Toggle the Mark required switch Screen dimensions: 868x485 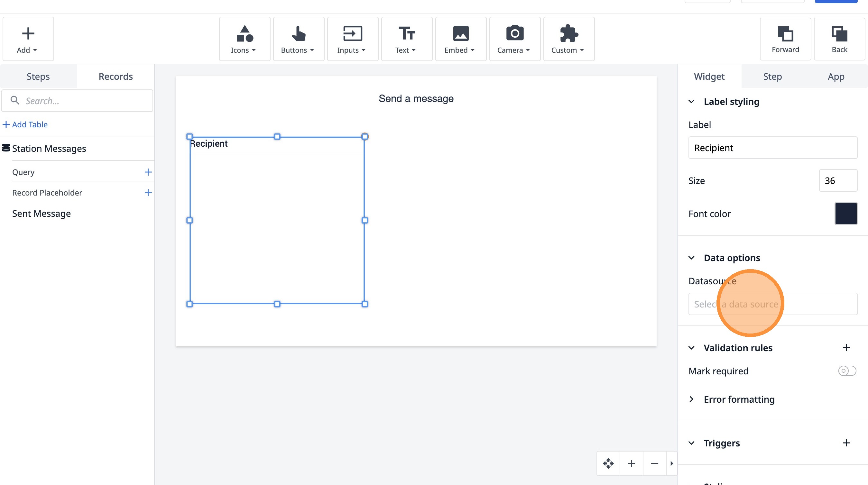847,371
